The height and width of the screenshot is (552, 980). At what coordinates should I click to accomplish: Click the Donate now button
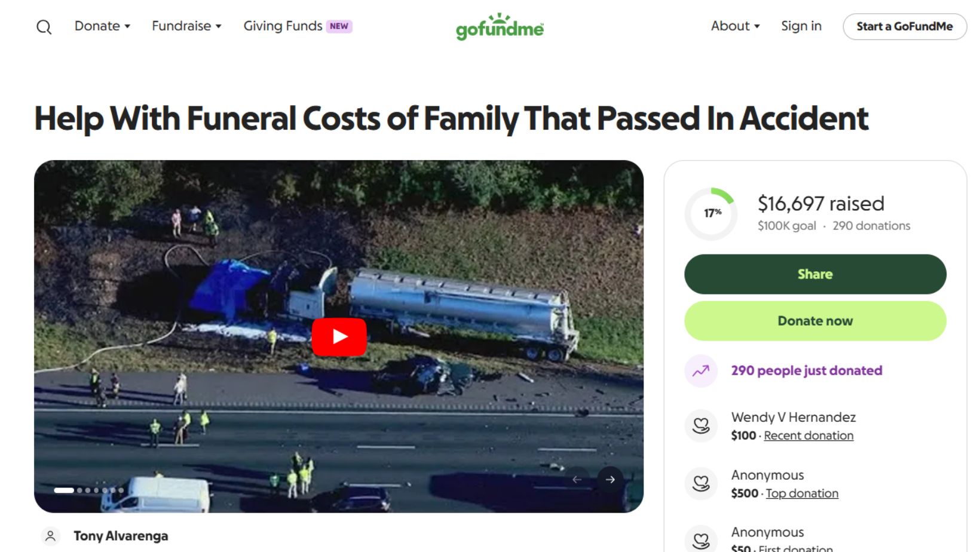(x=815, y=321)
